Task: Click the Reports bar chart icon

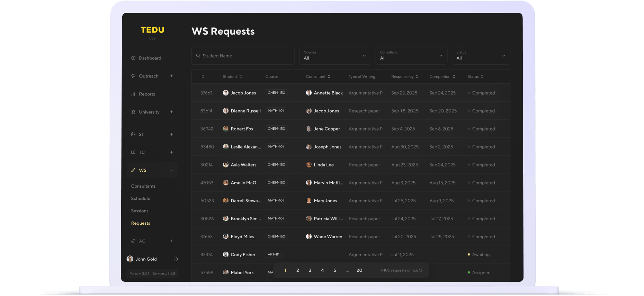Action: coord(133,94)
